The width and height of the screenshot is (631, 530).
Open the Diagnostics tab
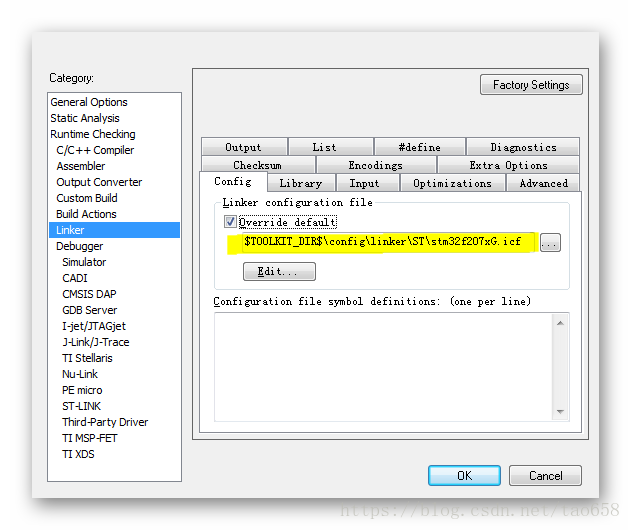(523, 147)
